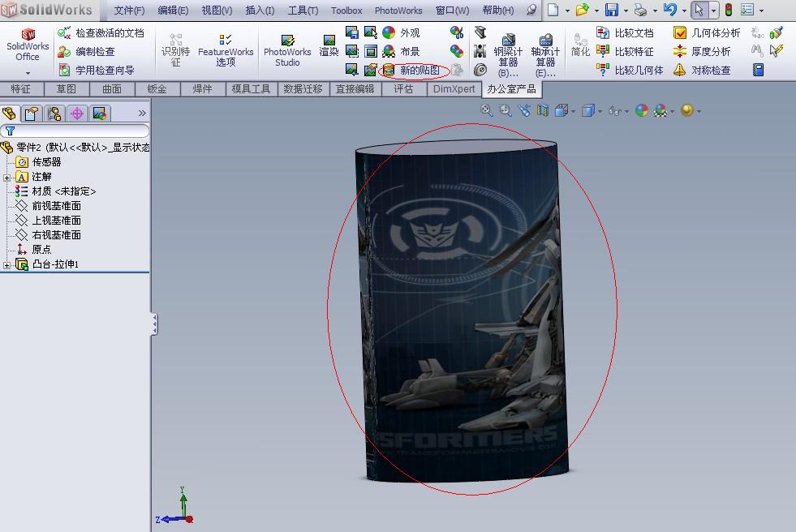Image resolution: width=796 pixels, height=532 pixels.
Task: Open 布景 scene tool
Action: pos(402,51)
